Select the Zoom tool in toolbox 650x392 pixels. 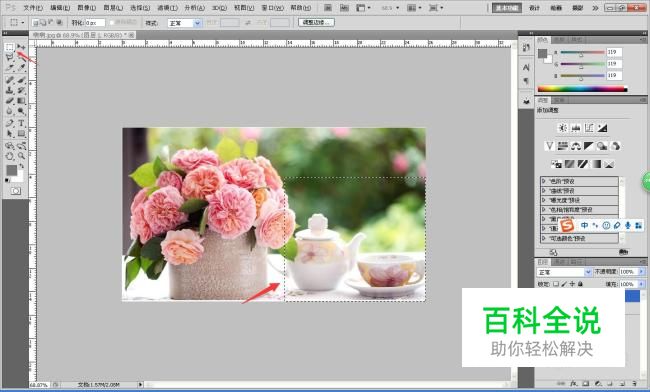[x=21, y=156]
